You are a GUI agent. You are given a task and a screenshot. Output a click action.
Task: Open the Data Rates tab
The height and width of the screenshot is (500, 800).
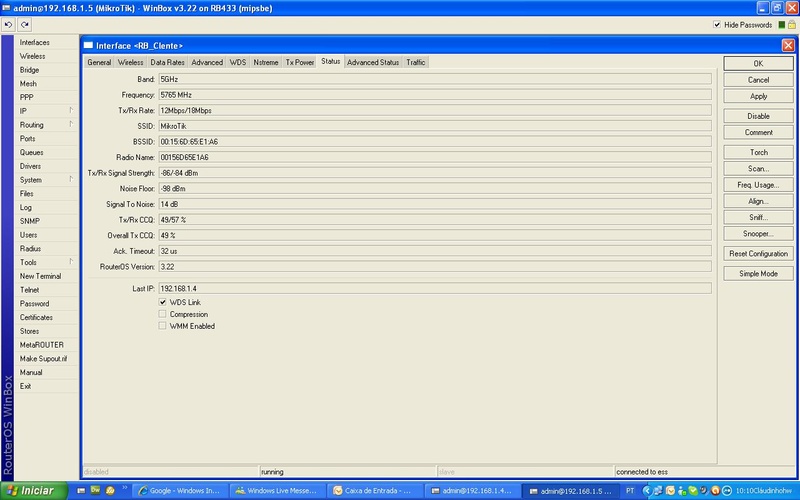167,62
